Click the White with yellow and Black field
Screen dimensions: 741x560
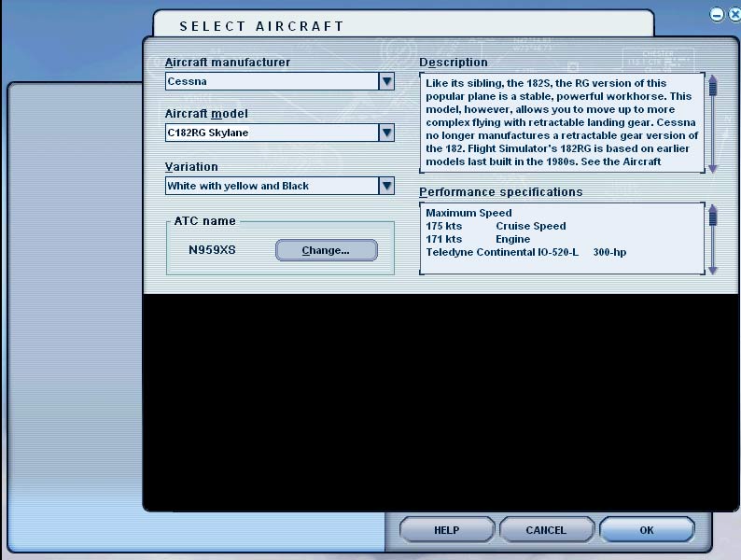[271, 186]
